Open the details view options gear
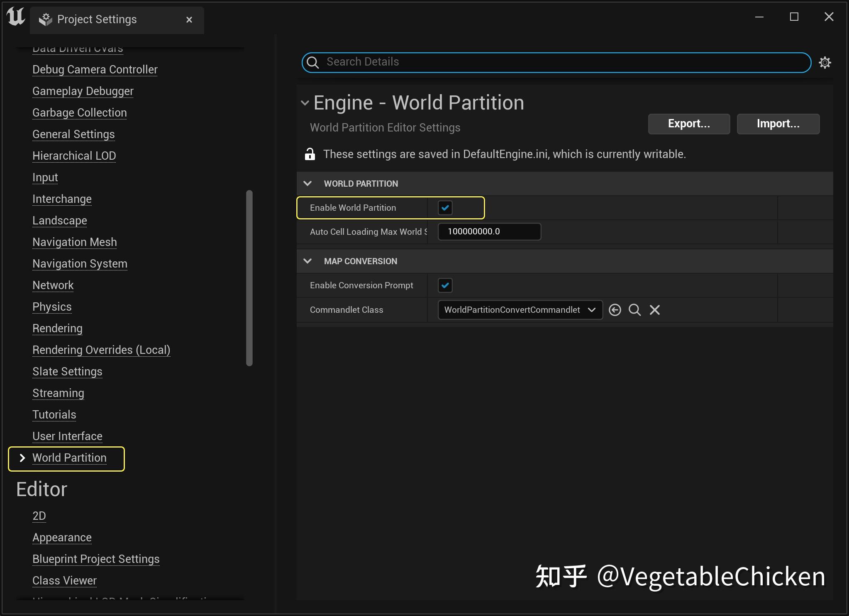Viewport: 849px width, 616px height. tap(825, 62)
